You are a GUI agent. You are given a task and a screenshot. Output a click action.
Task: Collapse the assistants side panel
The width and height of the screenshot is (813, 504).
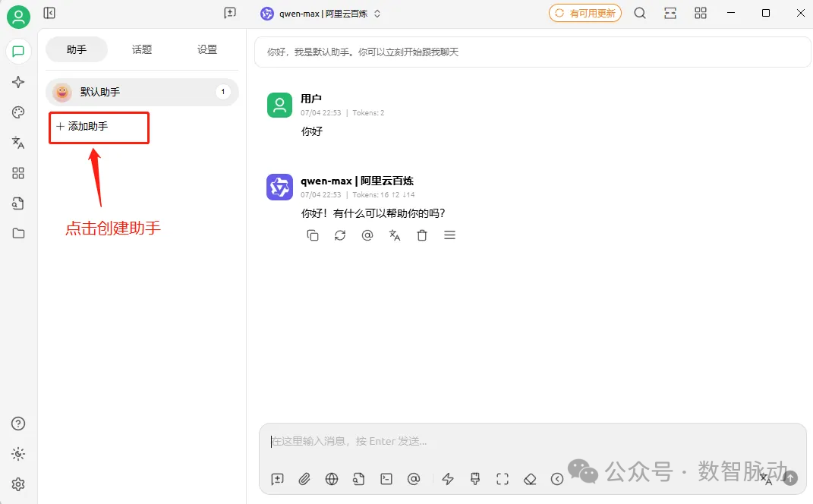click(x=49, y=13)
